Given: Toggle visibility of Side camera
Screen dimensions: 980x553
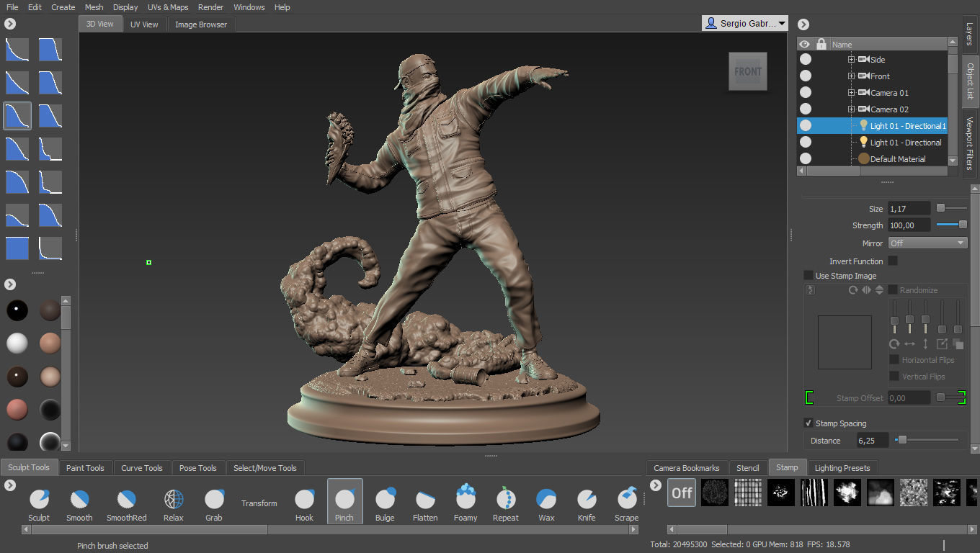Looking at the screenshot, I should [x=806, y=59].
